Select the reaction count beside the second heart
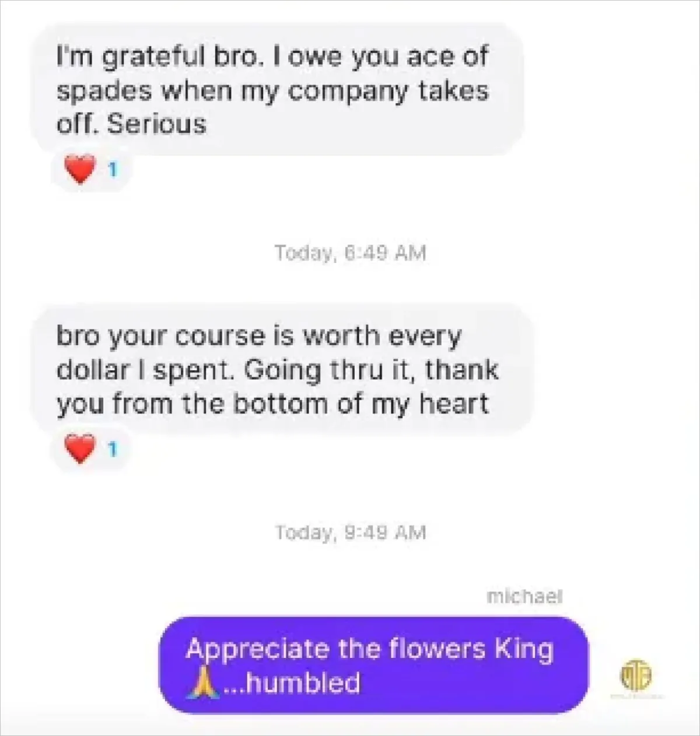 pyautogui.click(x=113, y=450)
